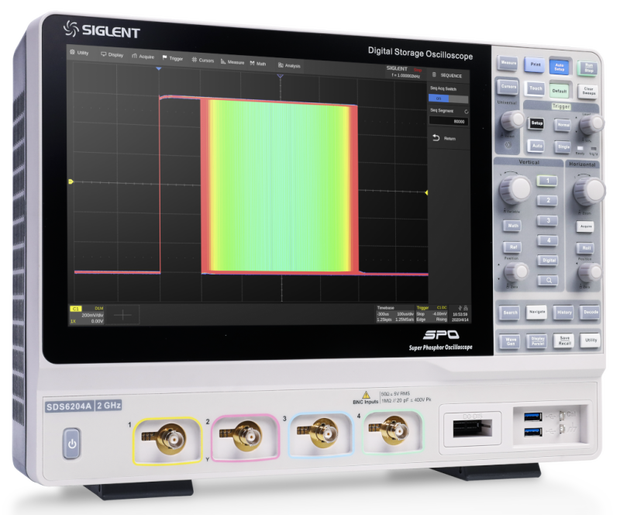The width and height of the screenshot is (620, 515).
Task: Enable channel 2 button
Action: 548,201
